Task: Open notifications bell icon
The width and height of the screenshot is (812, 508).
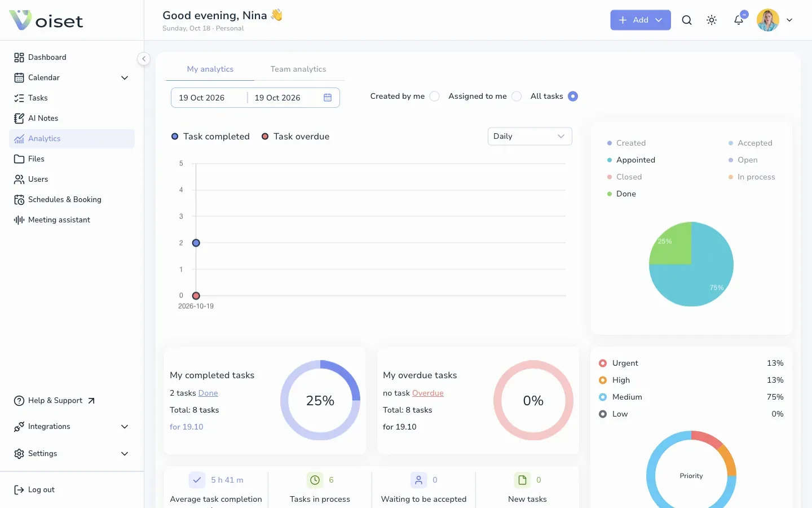Action: pyautogui.click(x=739, y=20)
